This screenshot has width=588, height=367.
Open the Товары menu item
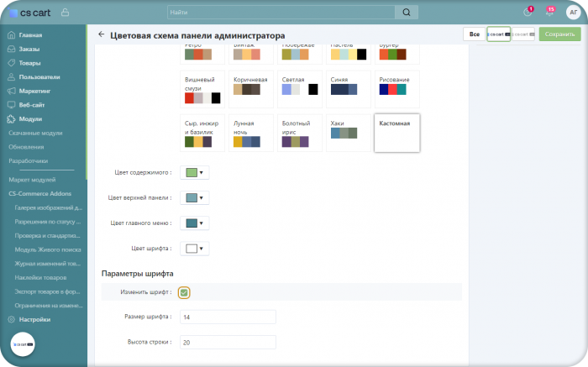[x=29, y=63]
